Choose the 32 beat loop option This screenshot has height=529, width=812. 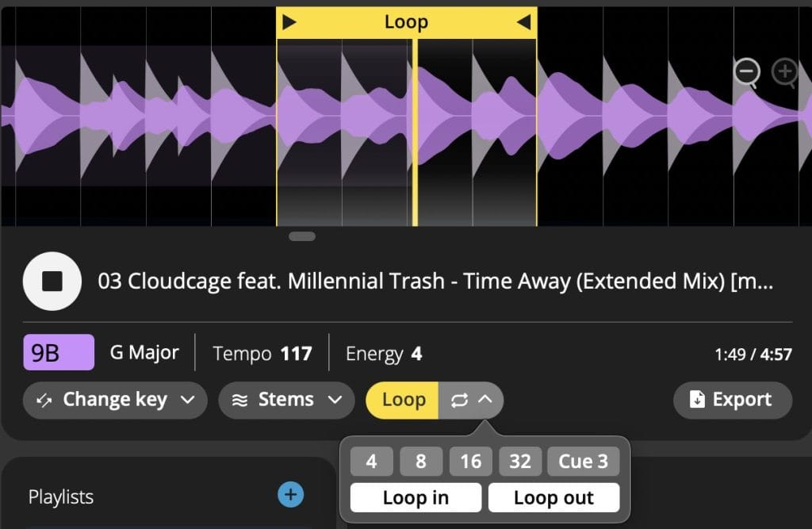[520, 462]
